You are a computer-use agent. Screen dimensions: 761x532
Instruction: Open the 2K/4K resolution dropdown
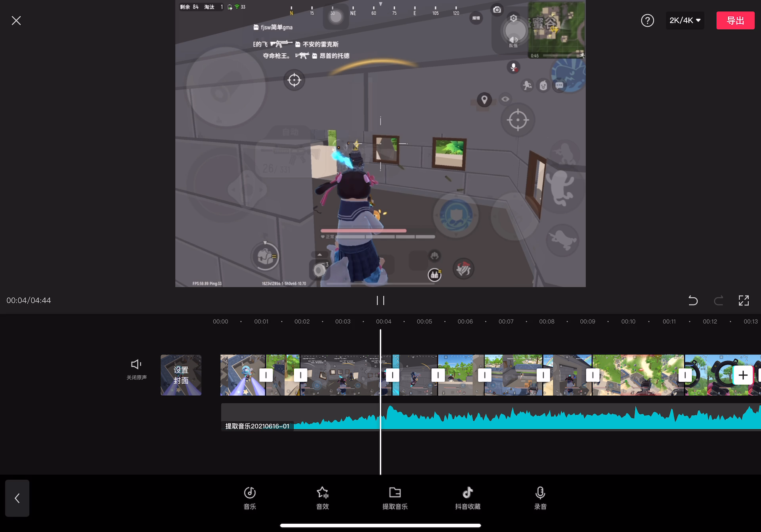tap(685, 21)
